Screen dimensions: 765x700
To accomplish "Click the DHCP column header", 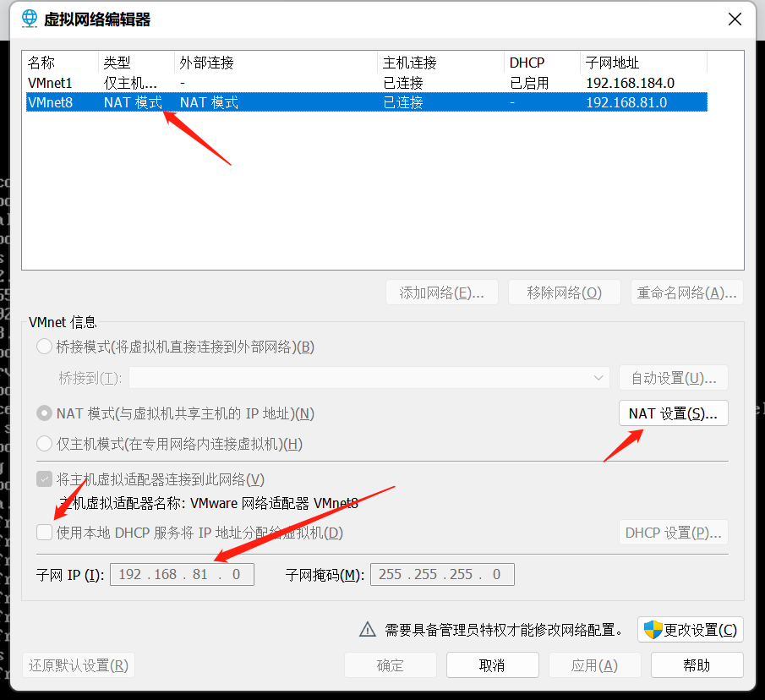I will point(542,63).
